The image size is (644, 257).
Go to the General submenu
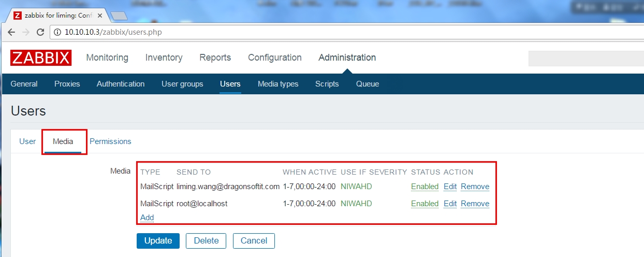coord(24,84)
